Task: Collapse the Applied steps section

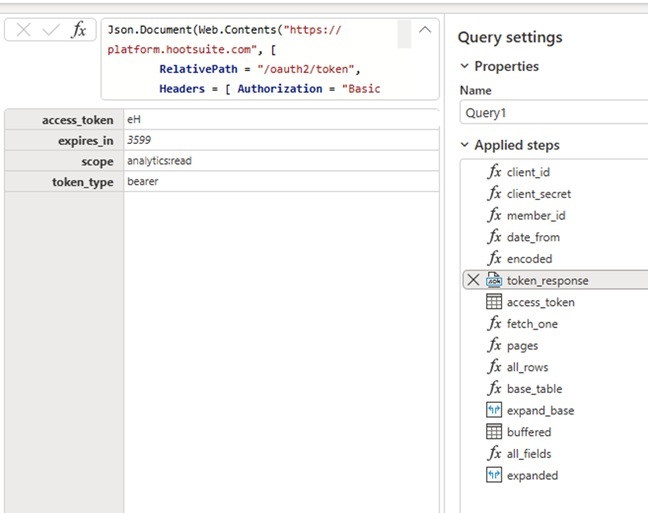Action: click(465, 145)
